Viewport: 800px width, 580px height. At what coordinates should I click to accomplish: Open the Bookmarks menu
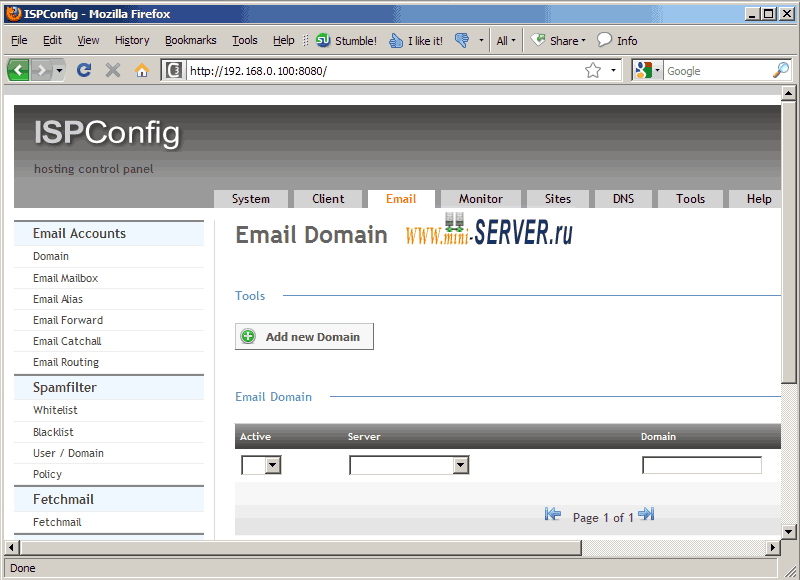[x=190, y=40]
